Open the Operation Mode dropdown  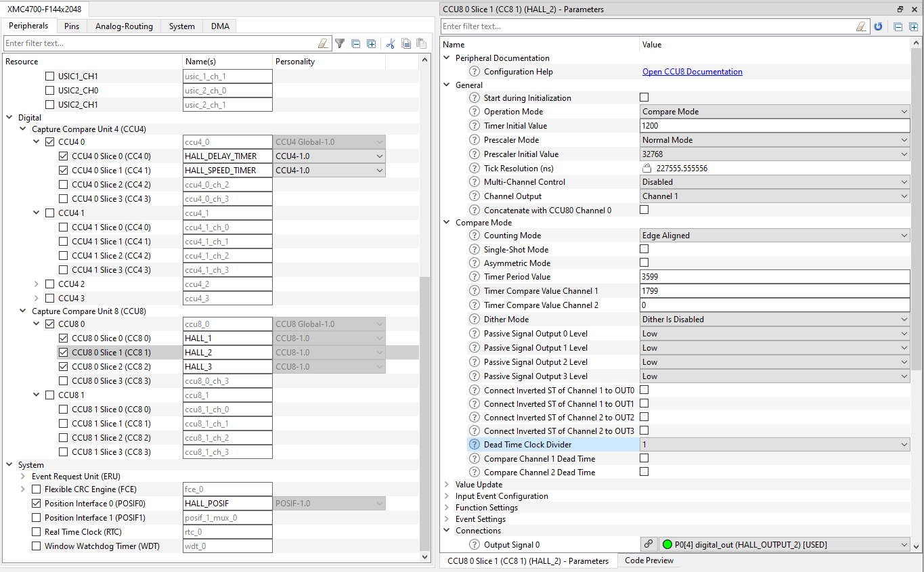[775, 112]
